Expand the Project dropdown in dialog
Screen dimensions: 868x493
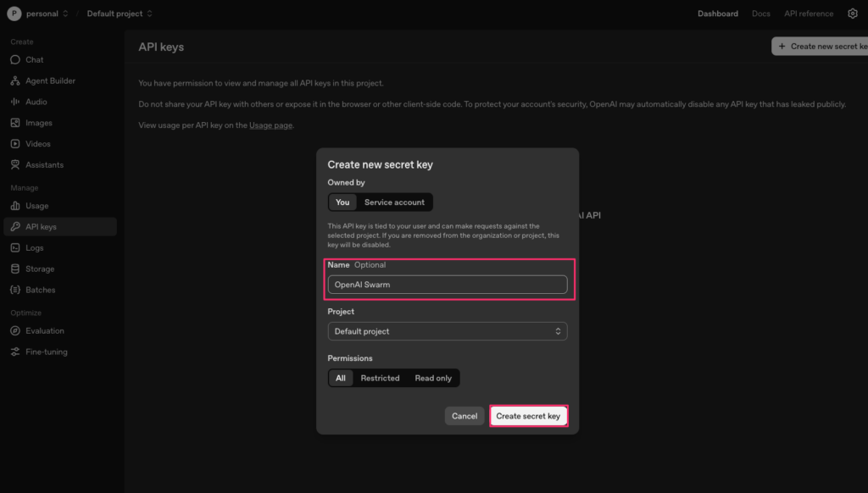pyautogui.click(x=448, y=331)
